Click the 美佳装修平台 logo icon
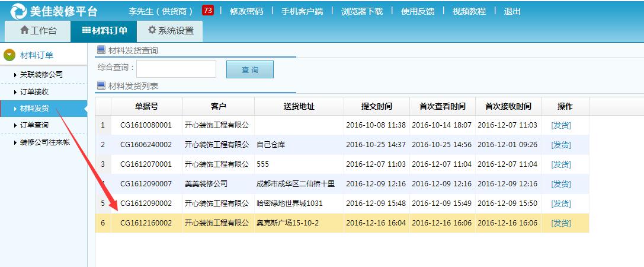This screenshot has width=644, height=267. click(x=19, y=11)
